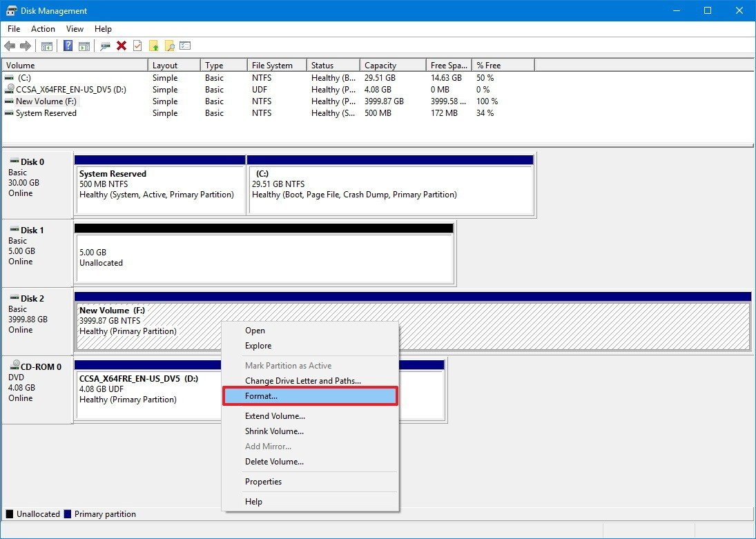Open the View menu
Image resolution: width=756 pixels, height=539 pixels.
pos(75,29)
